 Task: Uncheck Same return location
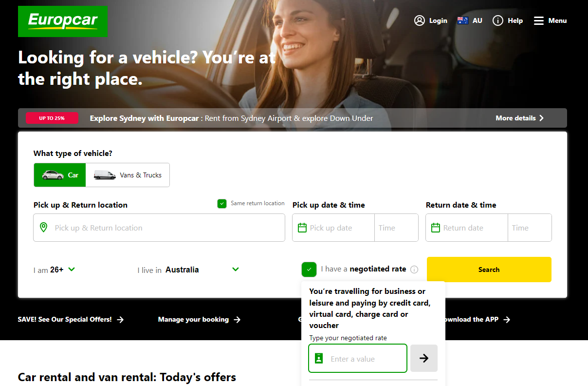tap(222, 203)
